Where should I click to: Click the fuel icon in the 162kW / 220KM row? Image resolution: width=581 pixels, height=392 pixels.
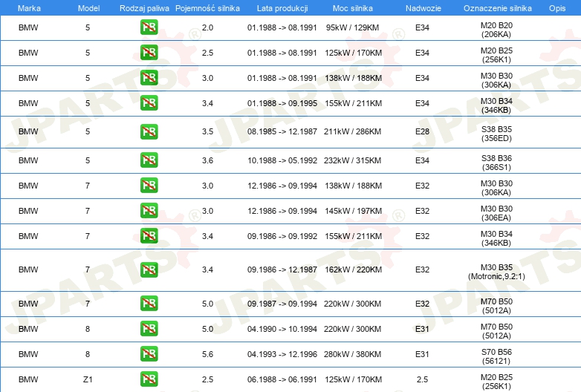pyautogui.click(x=149, y=269)
